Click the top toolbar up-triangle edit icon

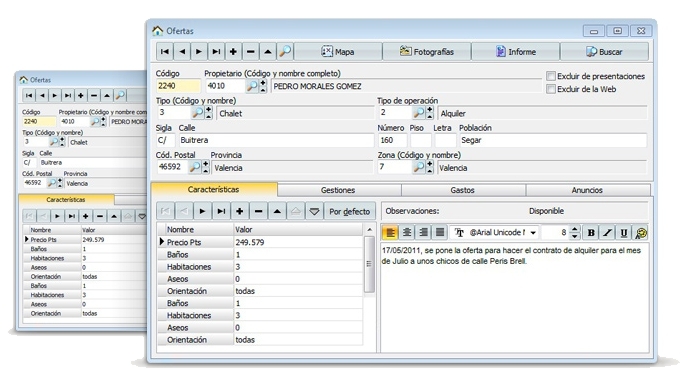[x=268, y=52]
